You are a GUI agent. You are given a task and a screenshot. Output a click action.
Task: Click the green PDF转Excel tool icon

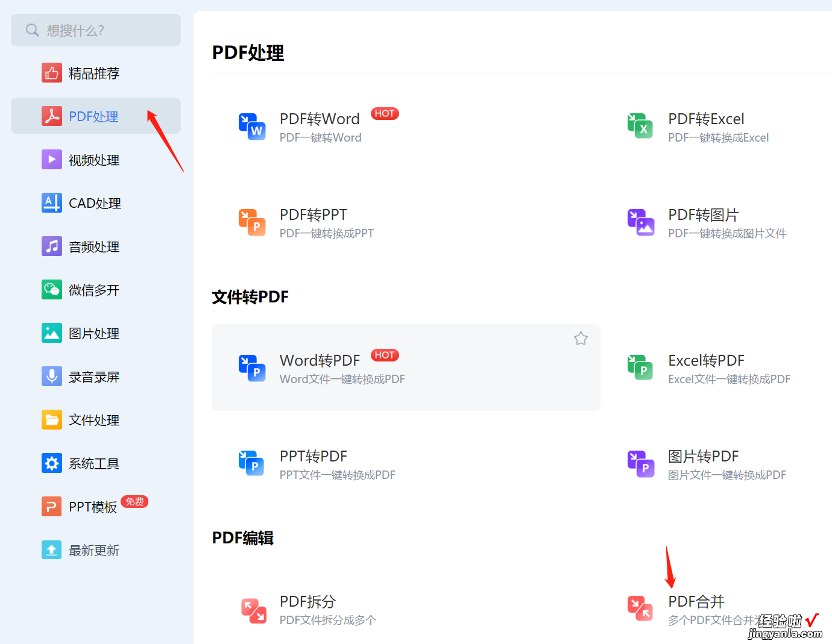tap(640, 126)
